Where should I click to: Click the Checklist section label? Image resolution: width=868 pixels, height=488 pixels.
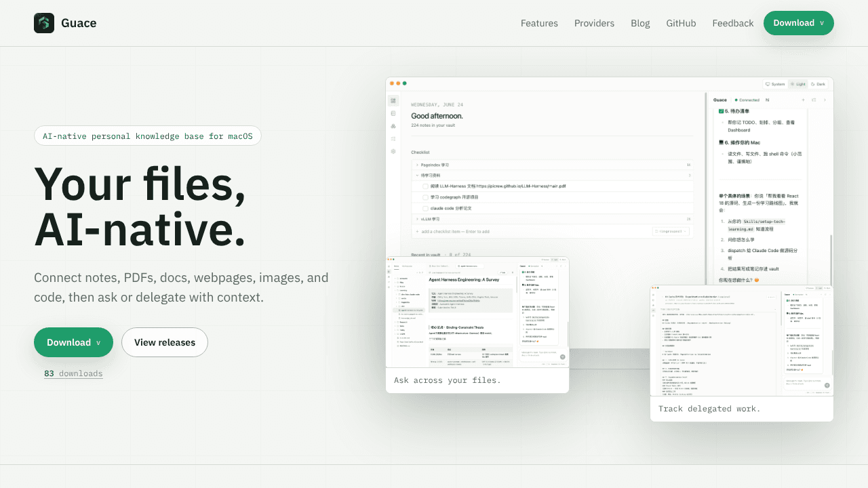[x=420, y=152]
